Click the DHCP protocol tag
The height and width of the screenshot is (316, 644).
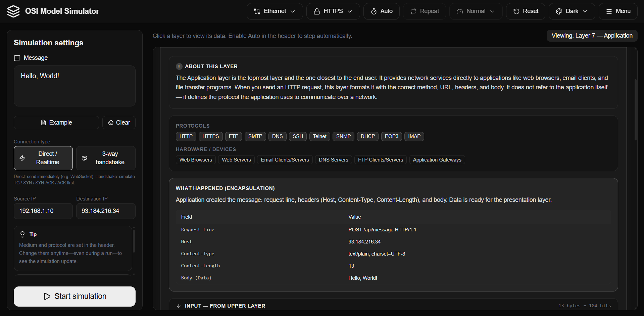coord(368,136)
